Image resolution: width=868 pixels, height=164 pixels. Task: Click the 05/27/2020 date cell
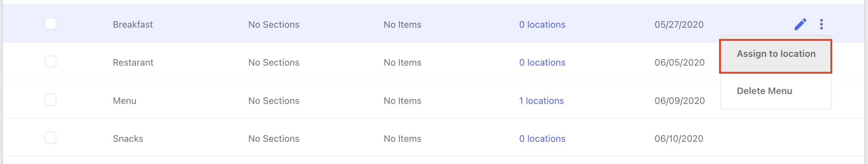pos(679,25)
